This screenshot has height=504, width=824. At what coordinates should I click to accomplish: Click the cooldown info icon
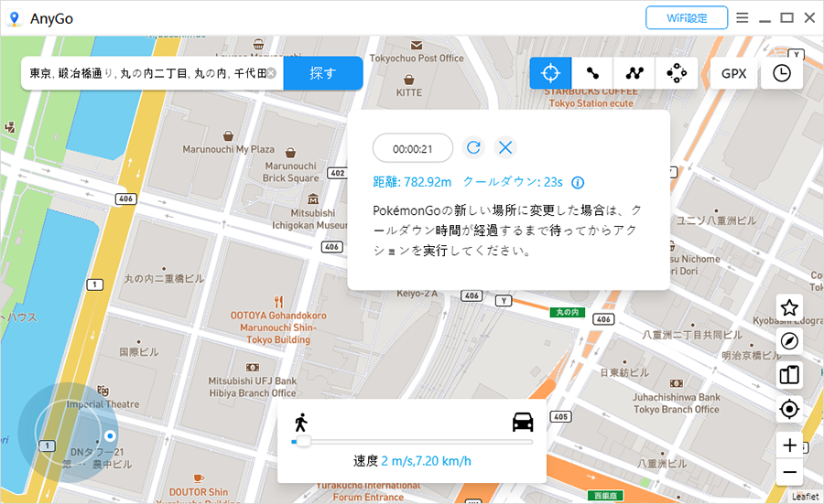[x=578, y=182]
